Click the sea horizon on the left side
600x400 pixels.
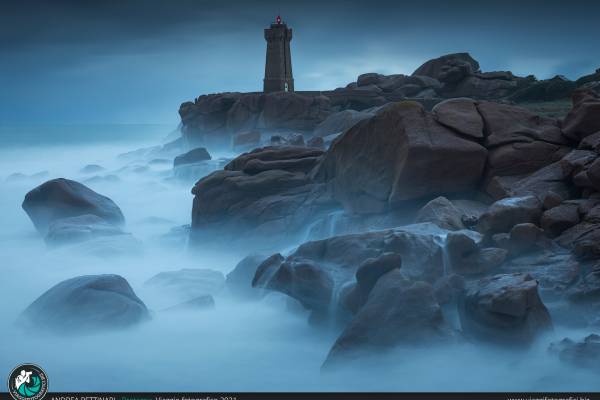tap(80, 128)
